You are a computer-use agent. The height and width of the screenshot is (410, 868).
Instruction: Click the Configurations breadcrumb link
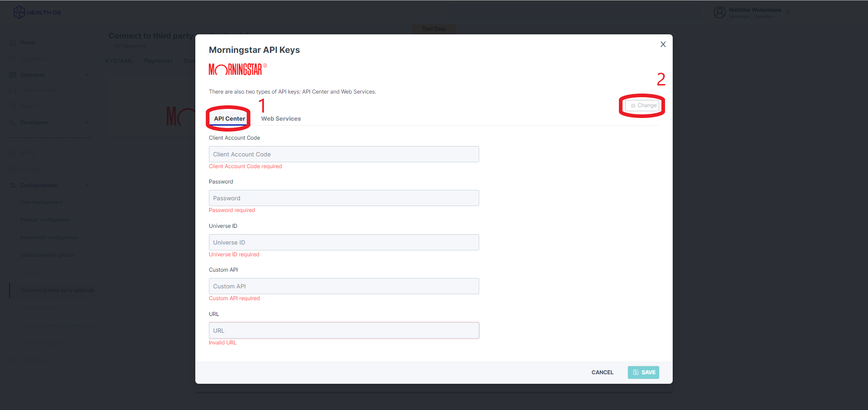(129, 46)
